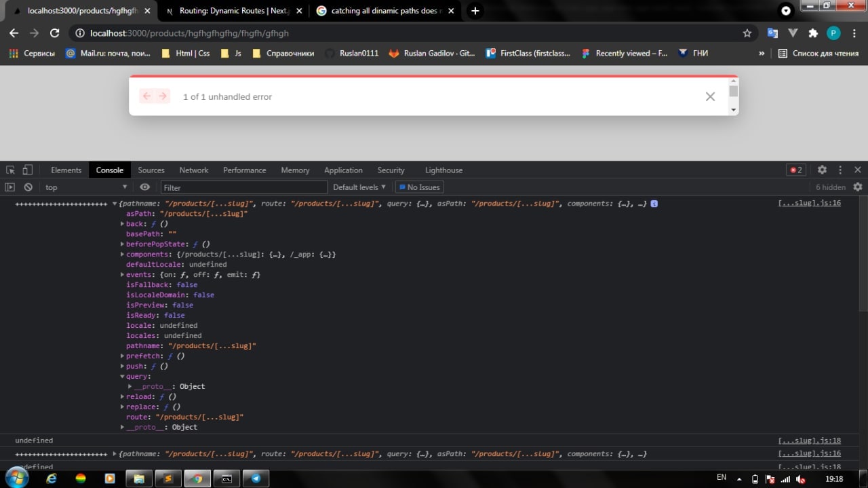
Task: Open the 'Default levels' dropdown
Action: [359, 187]
